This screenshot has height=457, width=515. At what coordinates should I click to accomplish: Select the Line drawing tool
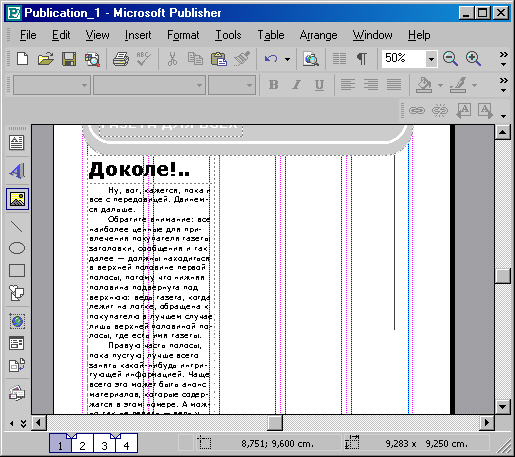pyautogui.click(x=17, y=226)
